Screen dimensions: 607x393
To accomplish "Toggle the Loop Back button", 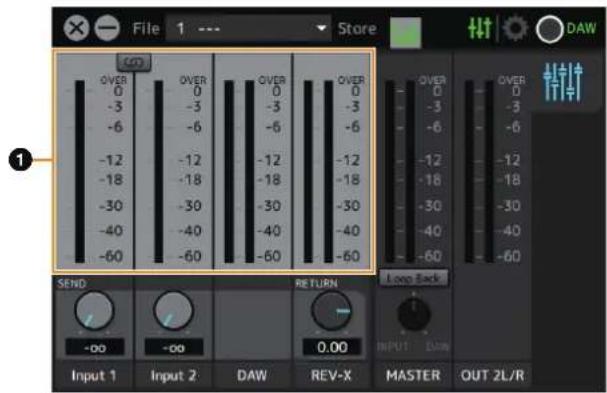I will click(413, 278).
